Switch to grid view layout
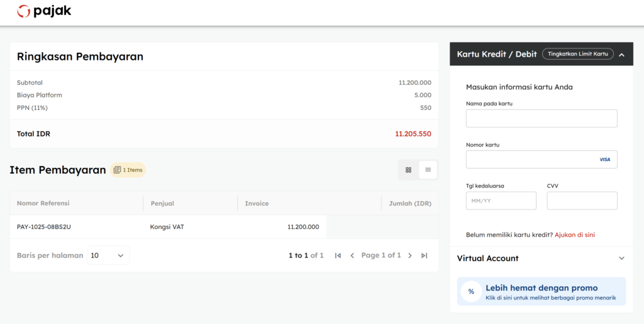 click(408, 170)
